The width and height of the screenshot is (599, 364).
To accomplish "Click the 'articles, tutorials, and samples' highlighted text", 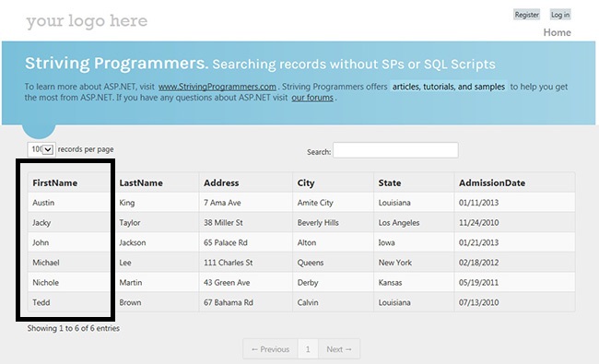I will pos(449,87).
